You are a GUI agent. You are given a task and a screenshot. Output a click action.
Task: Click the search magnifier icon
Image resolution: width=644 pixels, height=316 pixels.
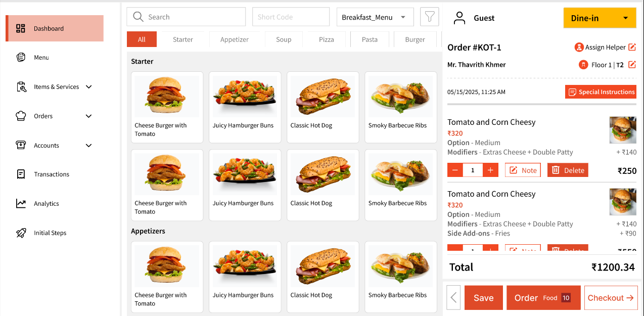138,17
